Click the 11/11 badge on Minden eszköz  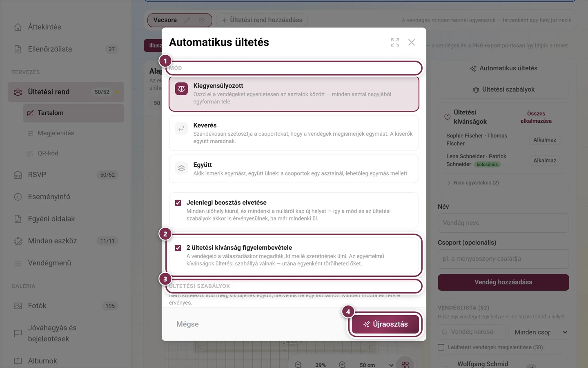coord(107,241)
